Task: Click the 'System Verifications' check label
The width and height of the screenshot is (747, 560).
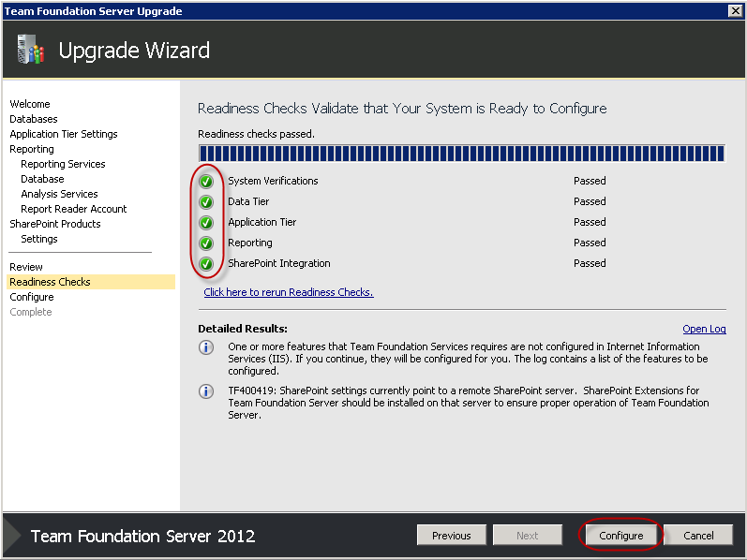Action: 273,181
